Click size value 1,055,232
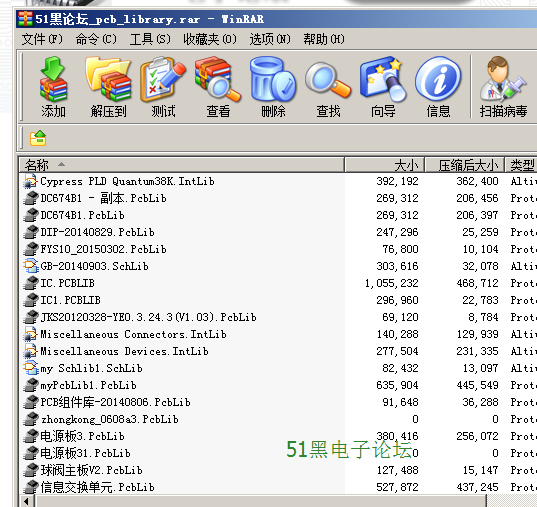The width and height of the screenshot is (537, 507). pos(391,283)
